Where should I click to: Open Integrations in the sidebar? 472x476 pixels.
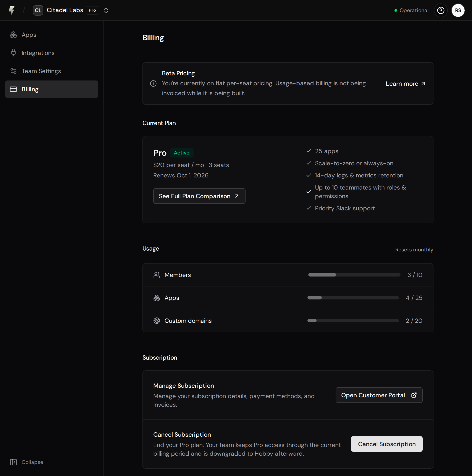pyautogui.click(x=52, y=53)
